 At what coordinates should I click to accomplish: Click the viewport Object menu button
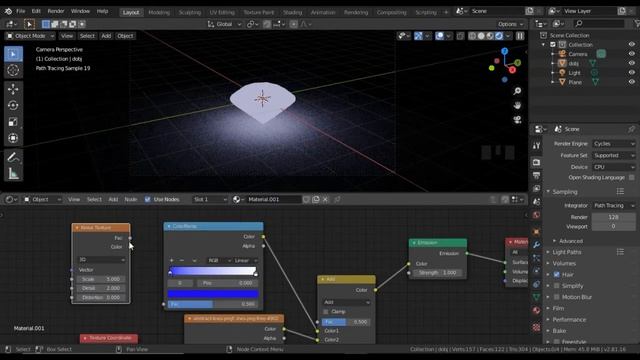click(125, 36)
